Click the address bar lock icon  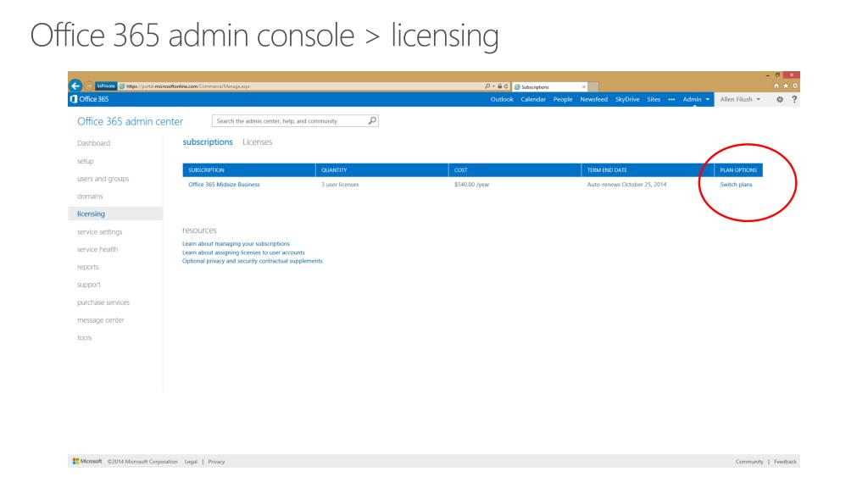(x=499, y=86)
